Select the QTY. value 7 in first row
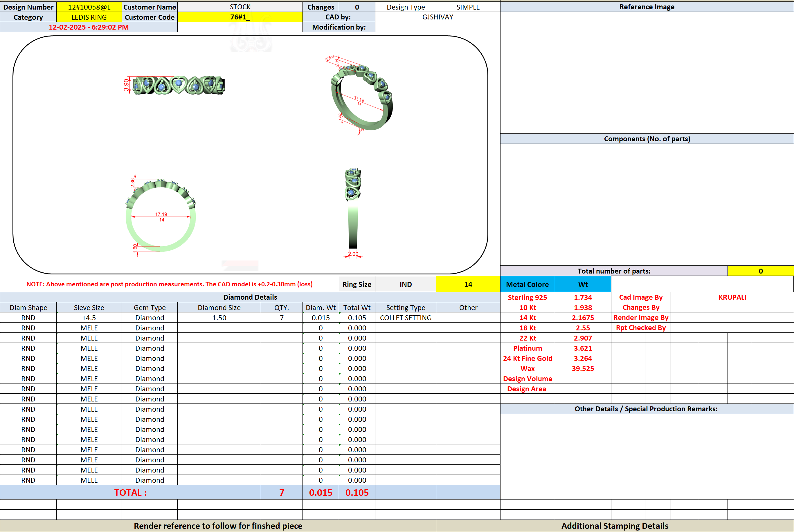Image resolution: width=794 pixels, height=532 pixels. pos(282,318)
